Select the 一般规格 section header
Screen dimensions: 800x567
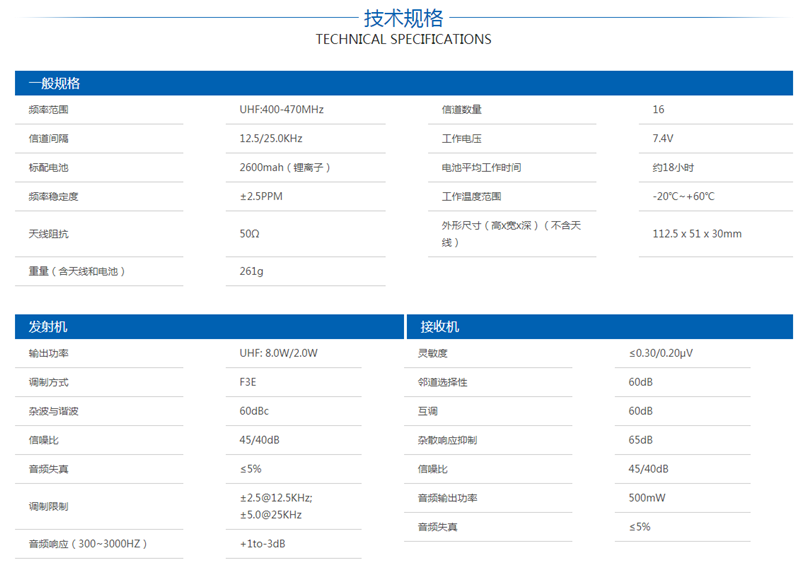pyautogui.click(x=404, y=83)
